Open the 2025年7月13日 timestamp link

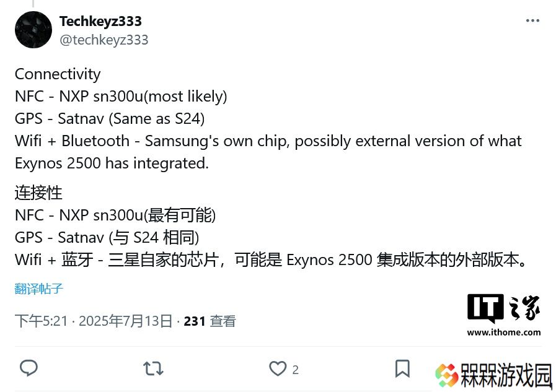125,321
